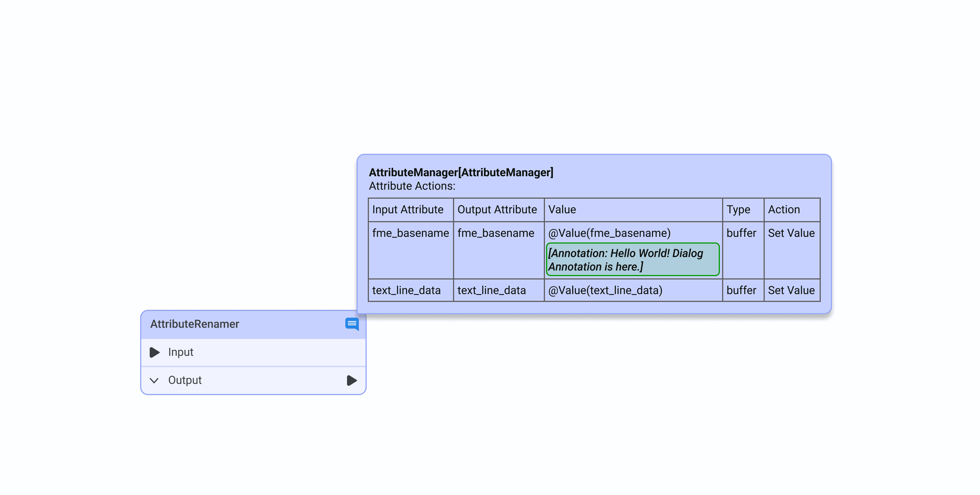Click the Input port label

181,352
